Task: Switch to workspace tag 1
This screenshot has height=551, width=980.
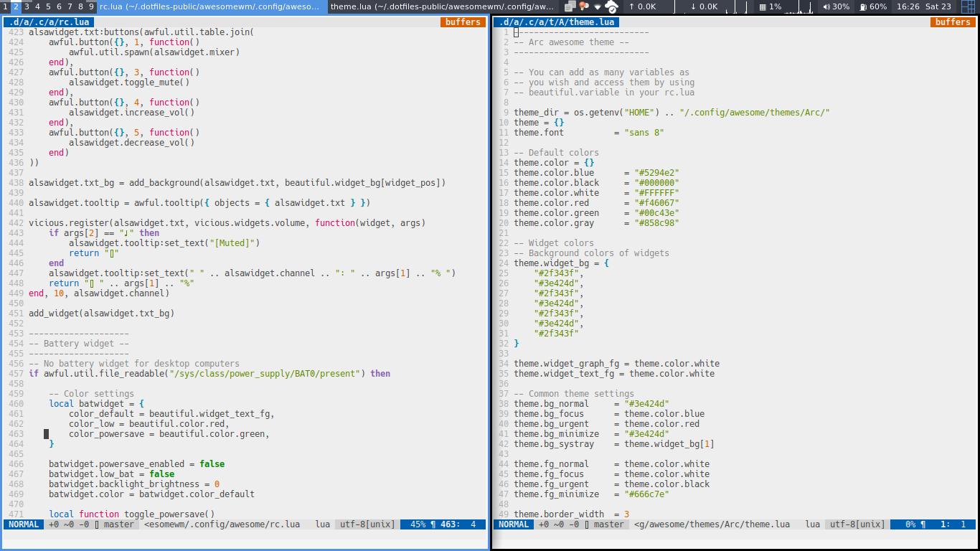Action: 5,6
